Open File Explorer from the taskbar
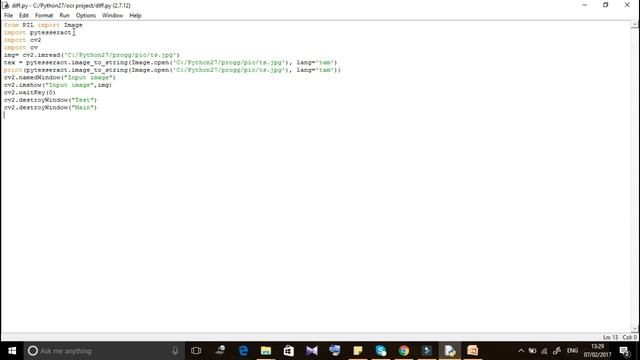 (266, 351)
